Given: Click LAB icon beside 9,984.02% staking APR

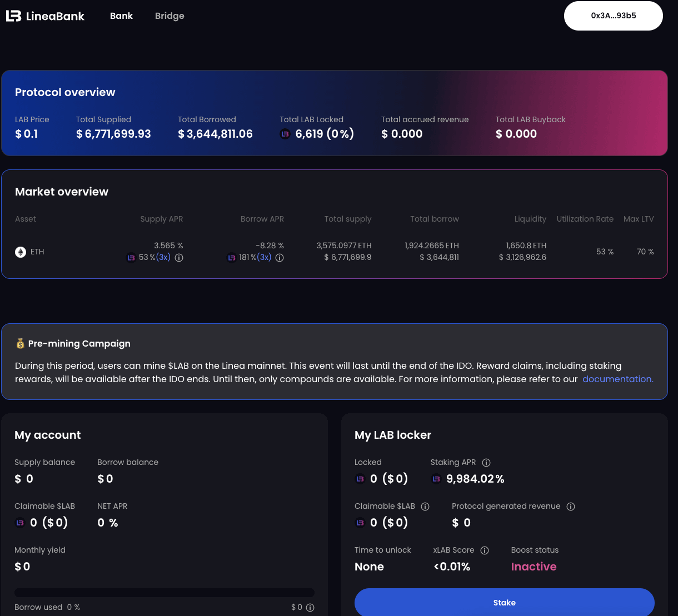Looking at the screenshot, I should tap(436, 479).
